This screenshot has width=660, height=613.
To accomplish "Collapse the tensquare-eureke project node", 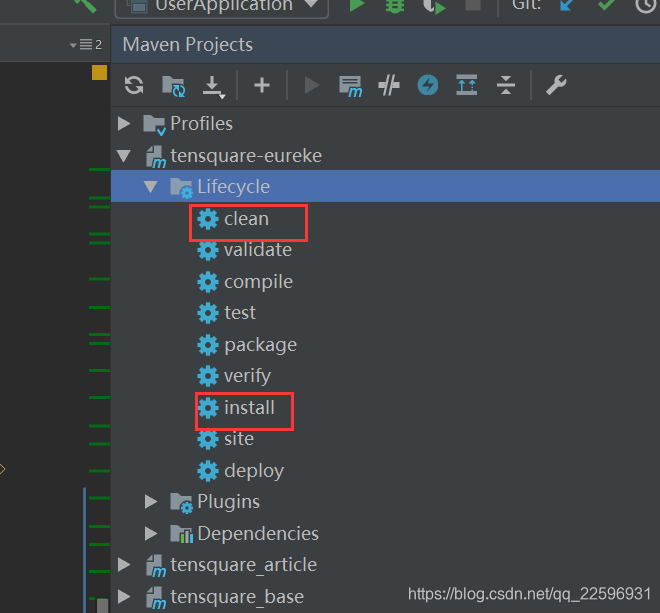I will tap(124, 156).
